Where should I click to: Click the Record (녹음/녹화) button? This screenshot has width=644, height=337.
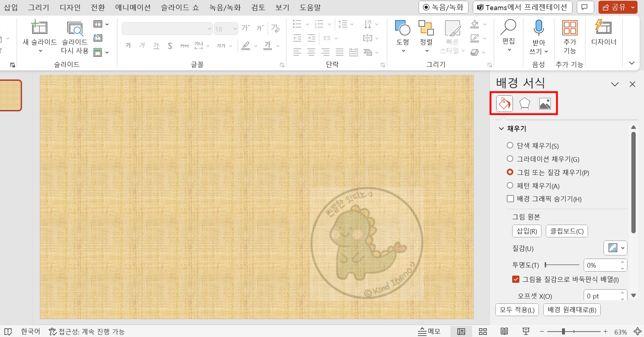click(x=443, y=7)
